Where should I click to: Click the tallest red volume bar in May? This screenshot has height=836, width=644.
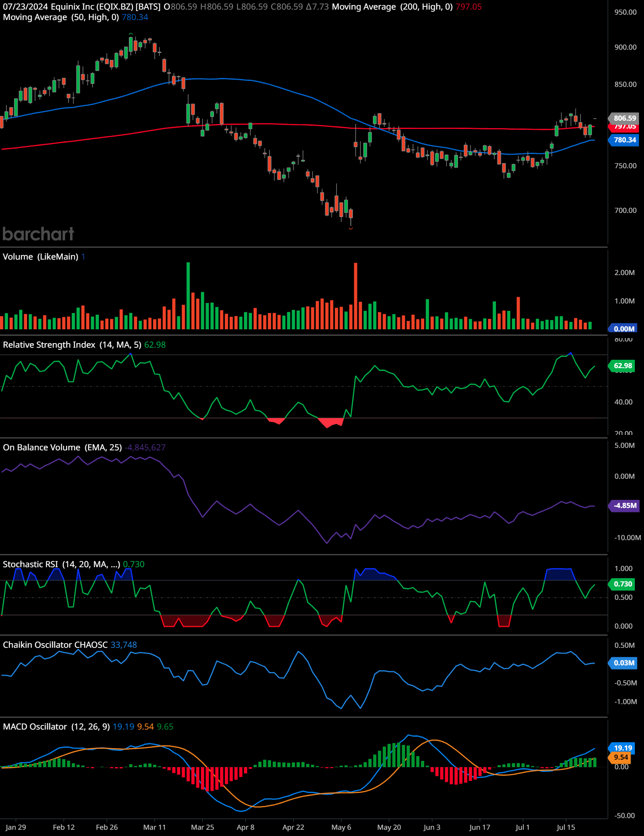(x=355, y=296)
